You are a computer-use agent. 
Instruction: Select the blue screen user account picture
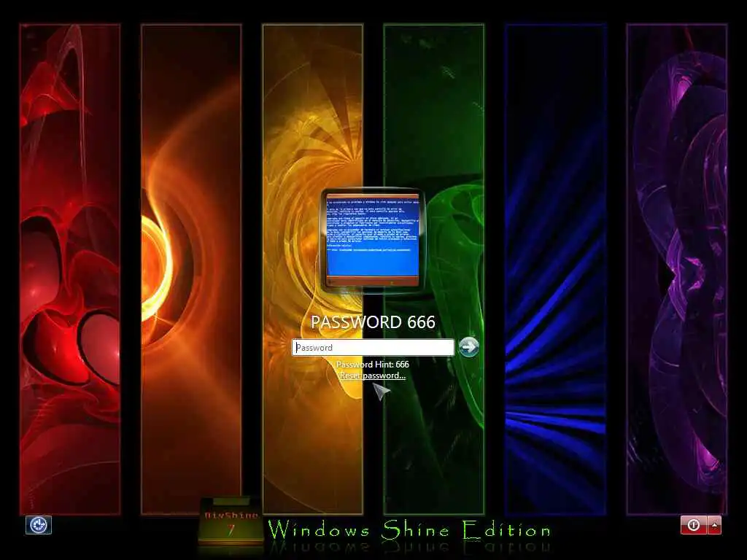point(373,239)
